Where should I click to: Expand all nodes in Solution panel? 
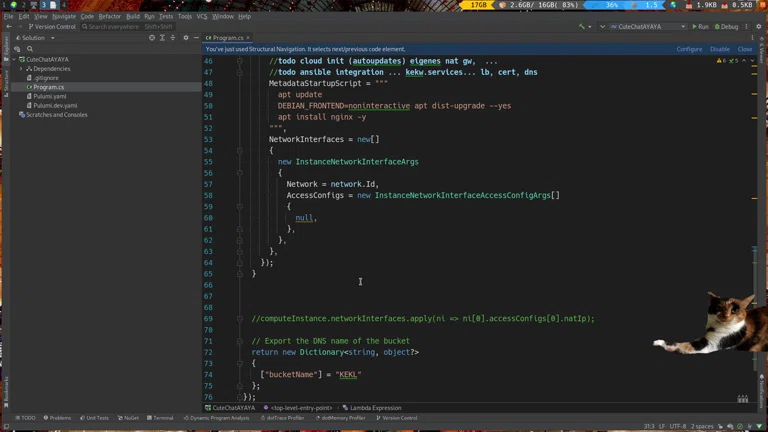click(x=162, y=38)
